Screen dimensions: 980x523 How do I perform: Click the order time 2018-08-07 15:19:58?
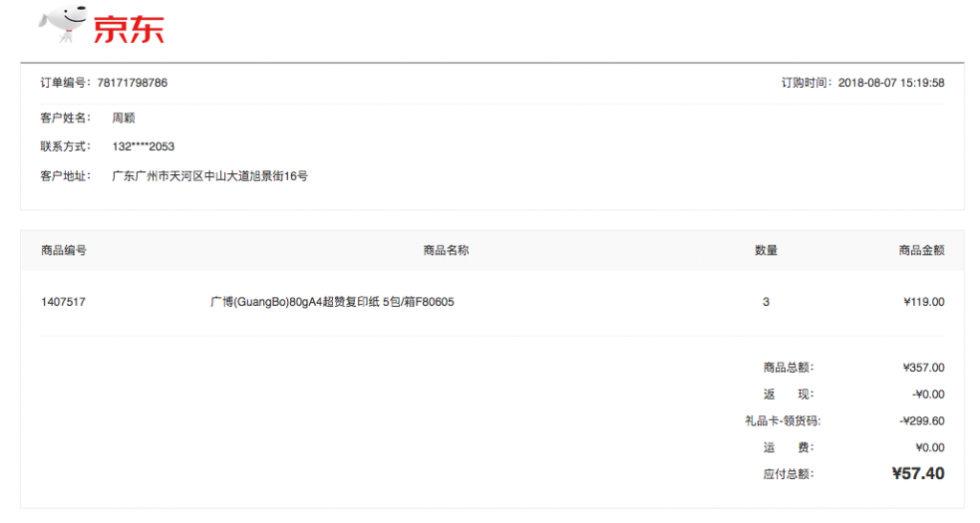tap(891, 83)
